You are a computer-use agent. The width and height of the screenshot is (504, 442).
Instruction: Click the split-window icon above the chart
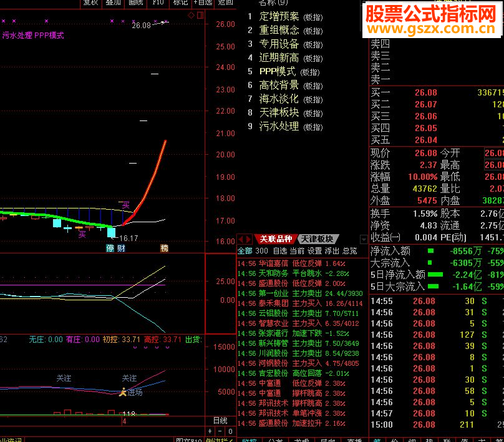click(200, 15)
